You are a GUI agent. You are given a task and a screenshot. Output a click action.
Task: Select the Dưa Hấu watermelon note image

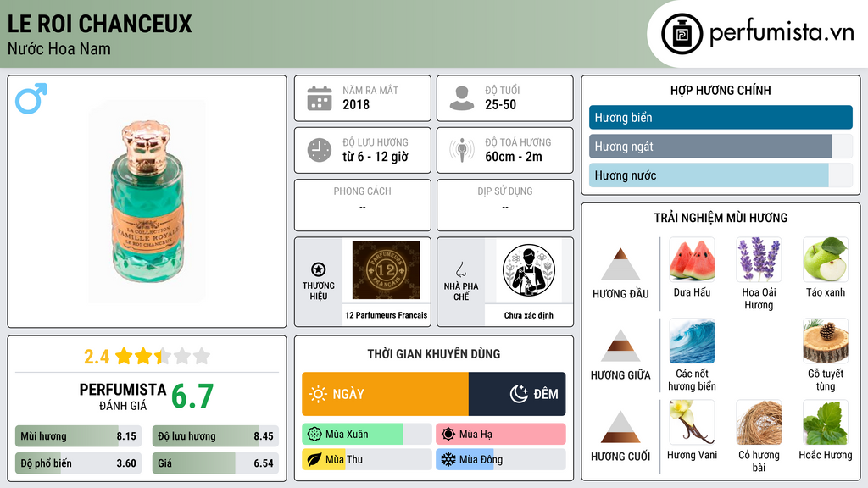click(692, 259)
